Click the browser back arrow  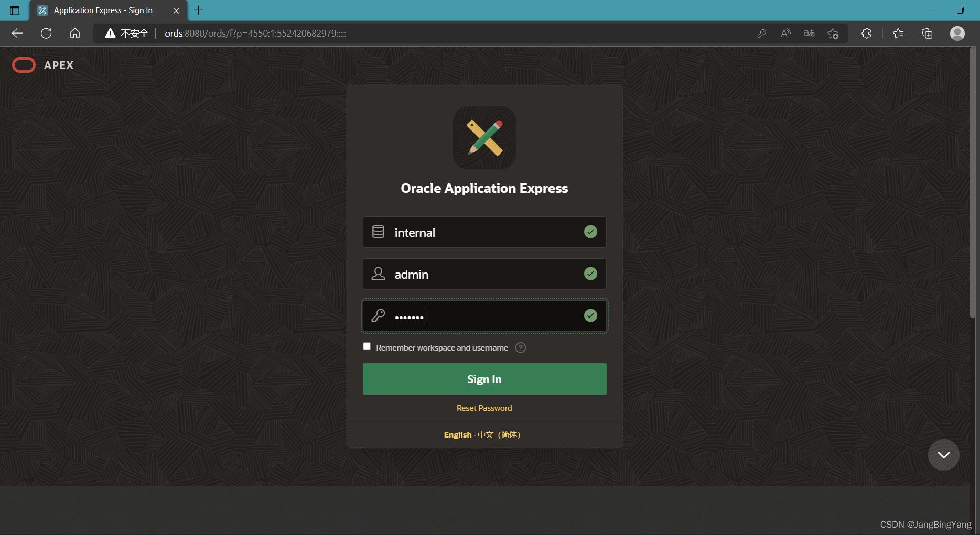pos(17,34)
